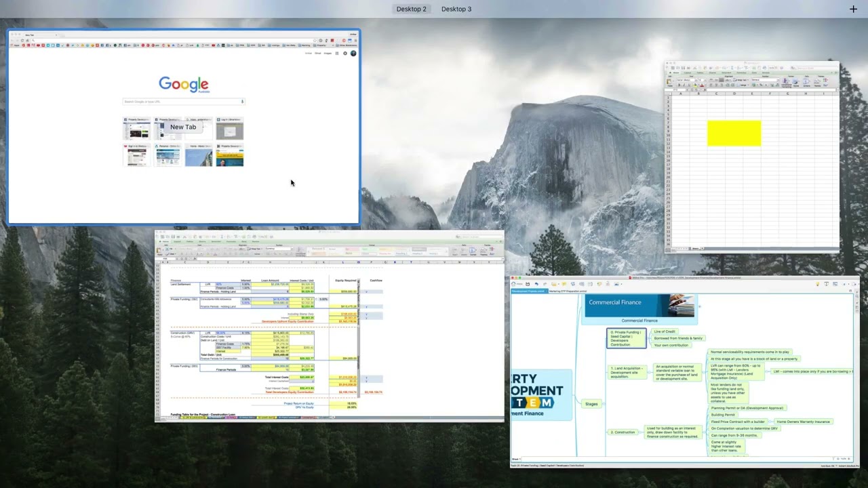Switch to Desktop 3 space
This screenshot has width=868, height=488.
click(x=456, y=9)
